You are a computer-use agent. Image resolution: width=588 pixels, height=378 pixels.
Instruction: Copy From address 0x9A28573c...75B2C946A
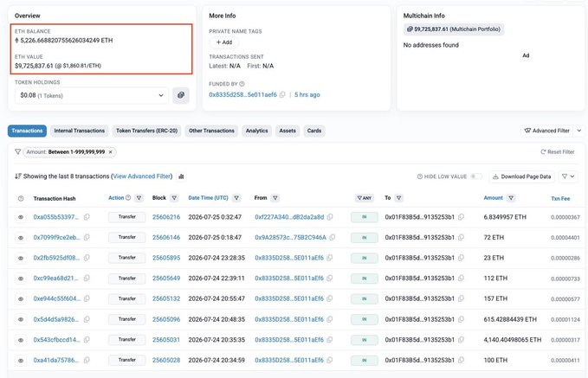pos(333,237)
